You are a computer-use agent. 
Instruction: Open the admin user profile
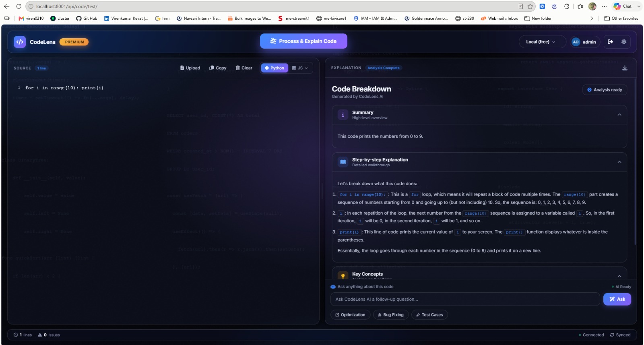click(x=585, y=42)
